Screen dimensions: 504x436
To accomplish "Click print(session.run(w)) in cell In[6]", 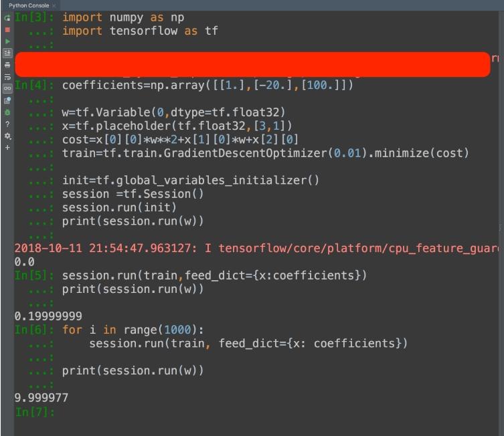I will click(133, 371).
